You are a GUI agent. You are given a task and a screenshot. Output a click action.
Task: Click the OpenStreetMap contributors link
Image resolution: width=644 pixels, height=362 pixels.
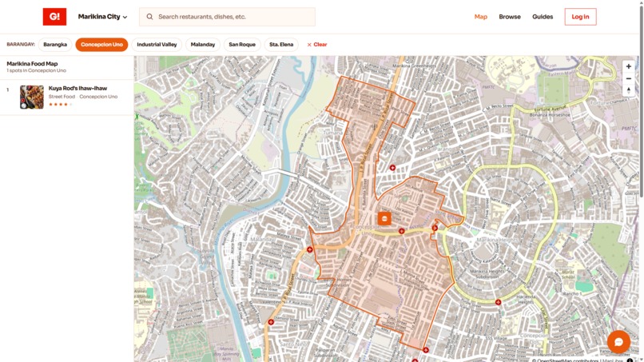[566, 360]
